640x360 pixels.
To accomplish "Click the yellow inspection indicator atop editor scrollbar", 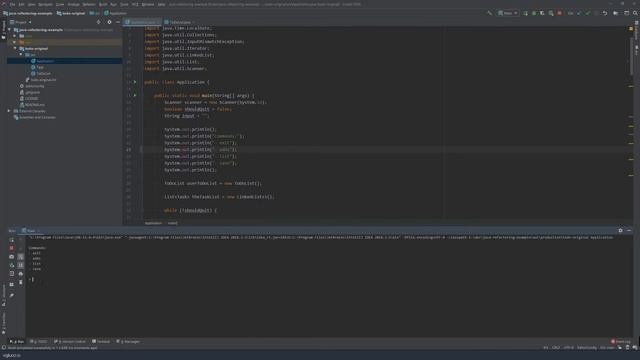I will coord(631,29).
